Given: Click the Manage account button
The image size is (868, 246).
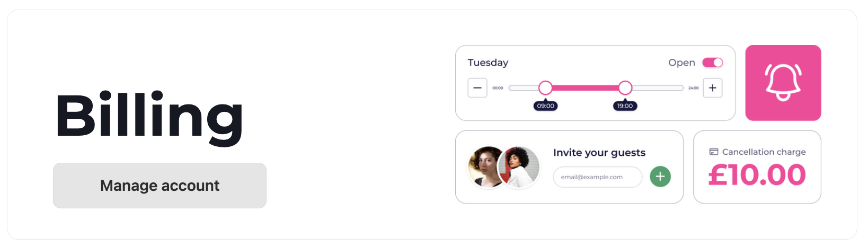Looking at the screenshot, I should tap(160, 186).
